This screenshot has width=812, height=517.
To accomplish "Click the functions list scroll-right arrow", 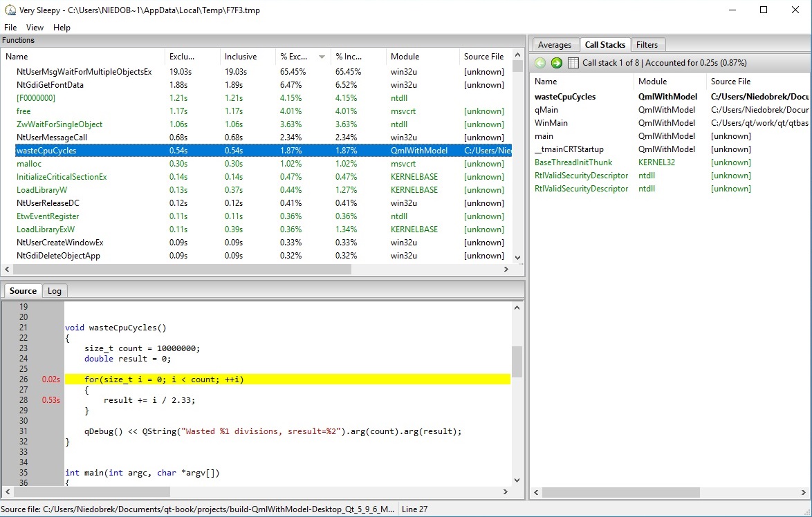I will click(505, 270).
